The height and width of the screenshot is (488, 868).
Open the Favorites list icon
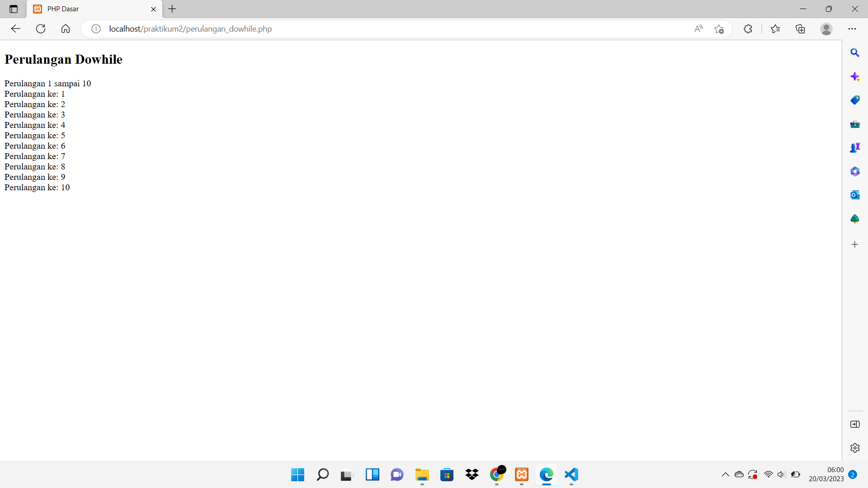point(775,29)
